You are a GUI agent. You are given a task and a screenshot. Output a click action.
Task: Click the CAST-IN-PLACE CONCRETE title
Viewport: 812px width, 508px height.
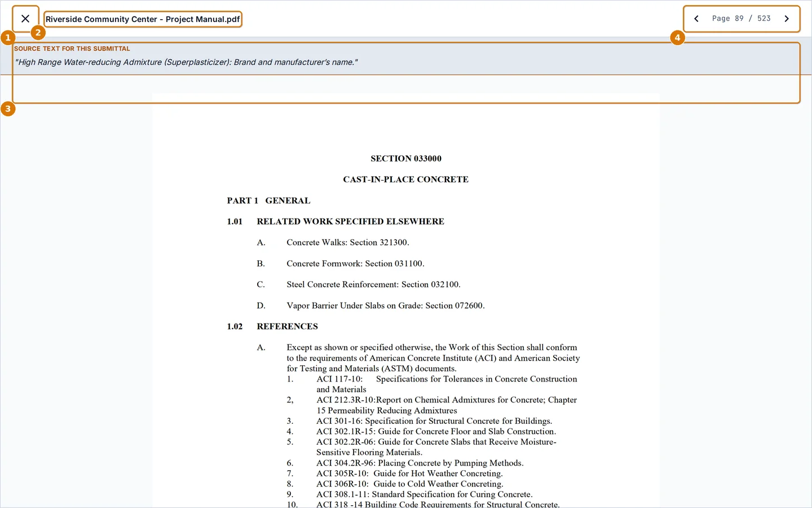(406, 179)
